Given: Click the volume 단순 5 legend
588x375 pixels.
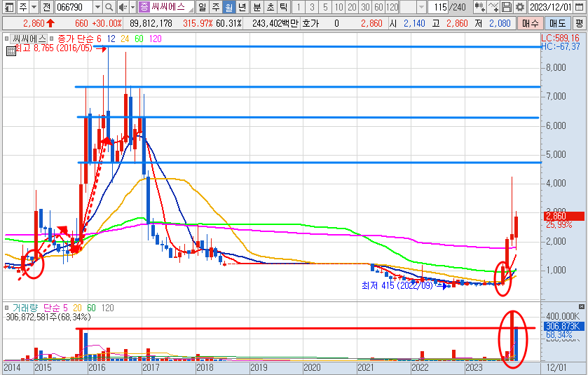Looking at the screenshot, I should tap(55, 308).
